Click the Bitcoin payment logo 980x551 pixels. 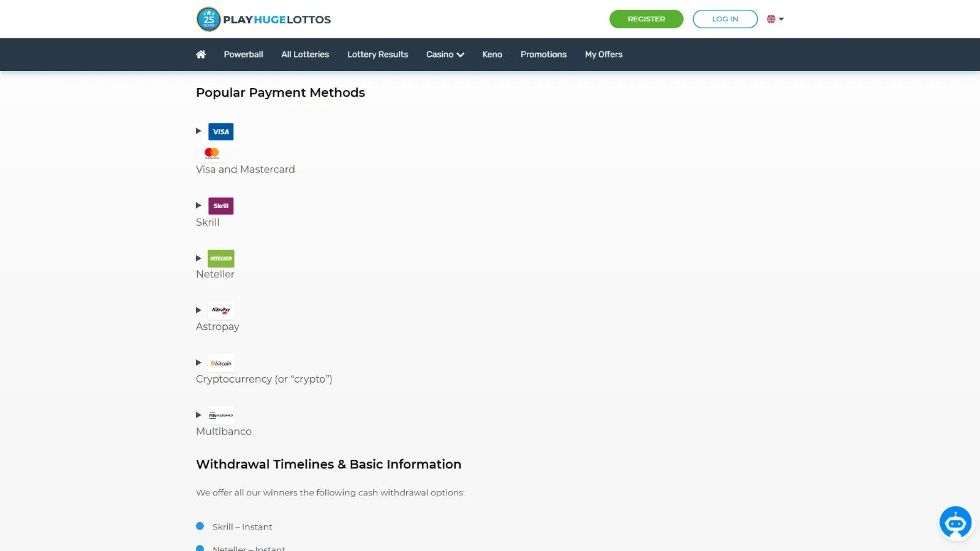221,363
